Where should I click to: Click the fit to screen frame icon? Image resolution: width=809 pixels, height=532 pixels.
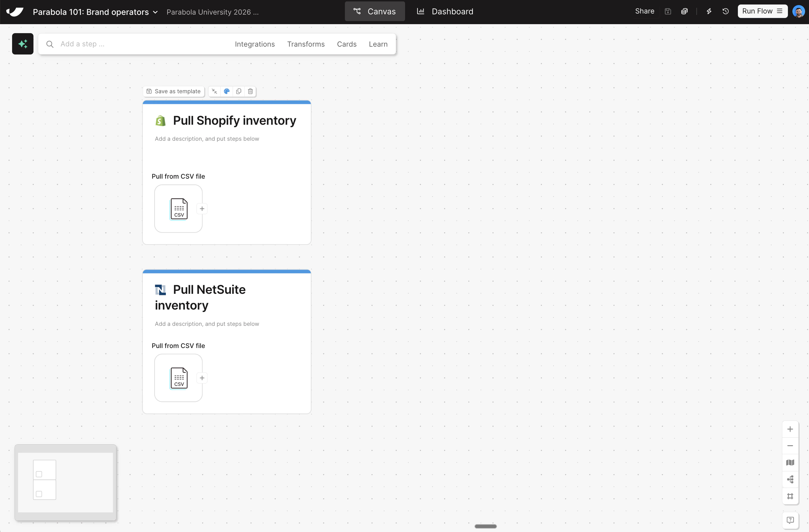(790, 496)
